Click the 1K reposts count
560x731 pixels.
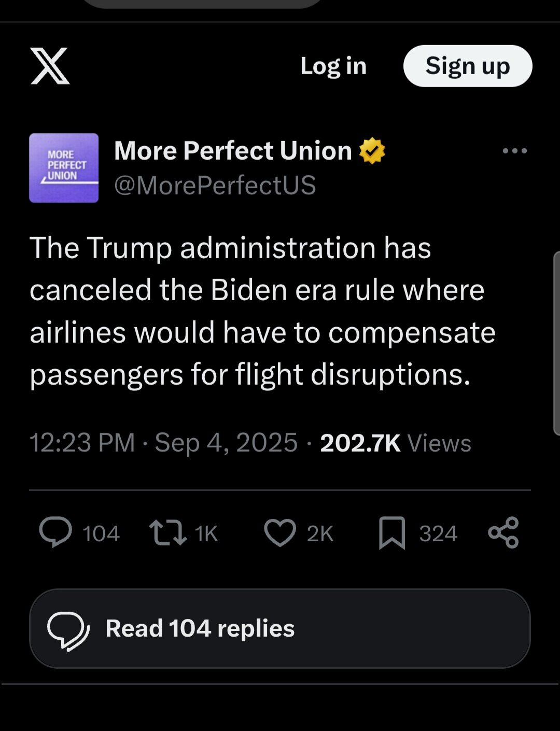coord(206,533)
